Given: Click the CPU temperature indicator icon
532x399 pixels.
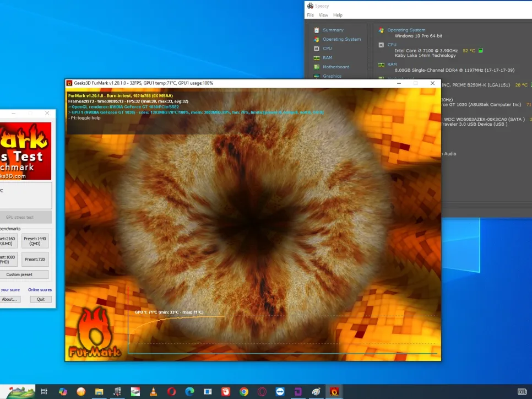Looking at the screenshot, I should pyautogui.click(x=480, y=50).
